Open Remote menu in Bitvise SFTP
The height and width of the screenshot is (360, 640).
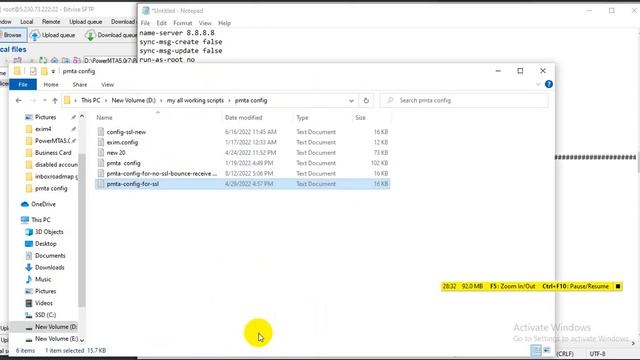coord(51,22)
